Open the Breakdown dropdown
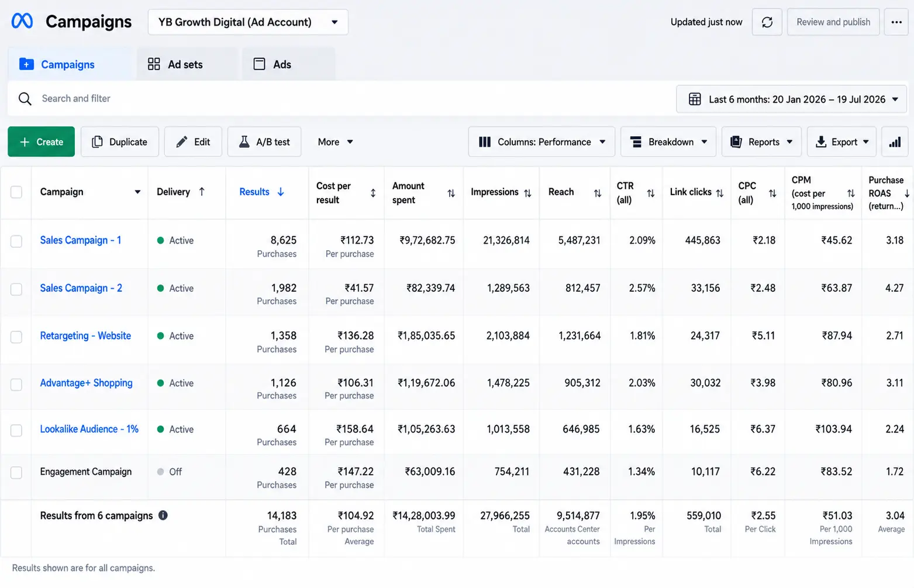This screenshot has width=914, height=588. (x=668, y=142)
